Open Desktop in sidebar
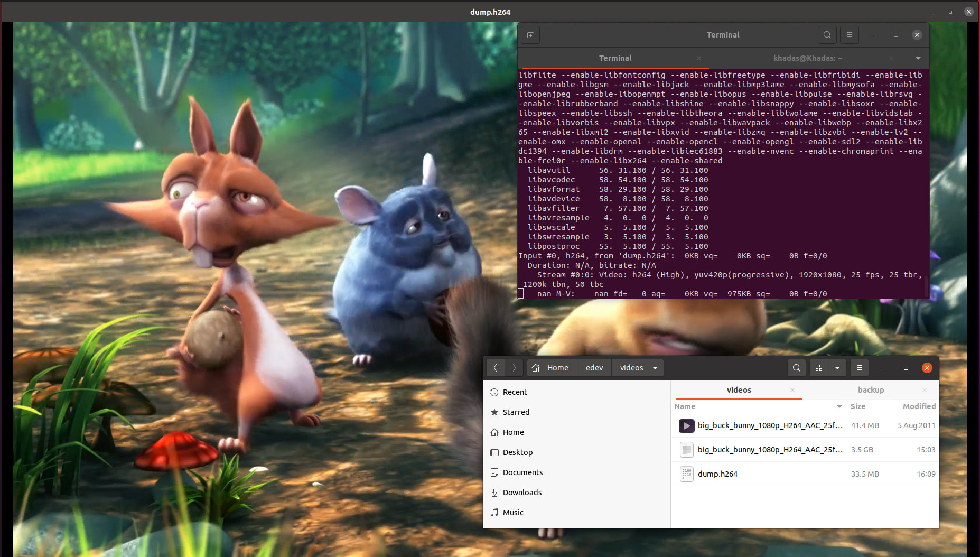 pyautogui.click(x=576, y=452)
